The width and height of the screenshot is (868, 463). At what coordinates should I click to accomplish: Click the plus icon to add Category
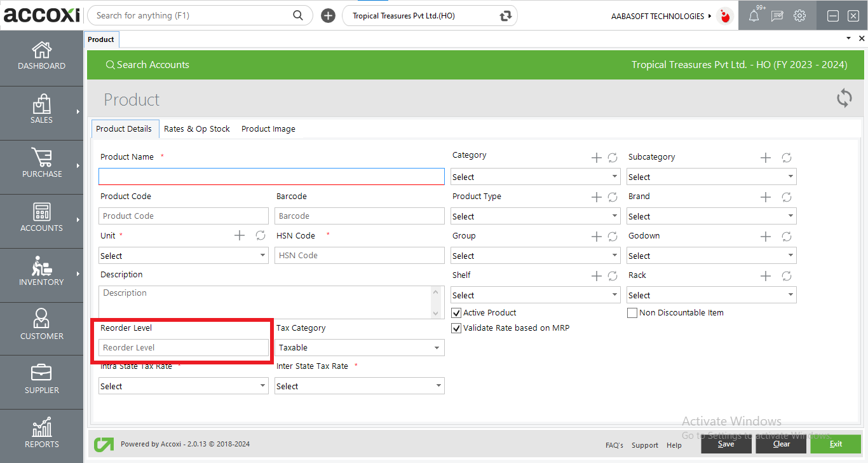596,158
